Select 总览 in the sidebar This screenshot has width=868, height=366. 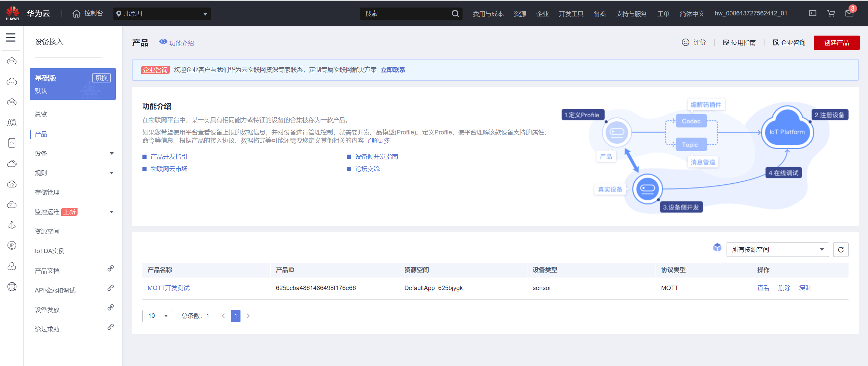(41, 115)
